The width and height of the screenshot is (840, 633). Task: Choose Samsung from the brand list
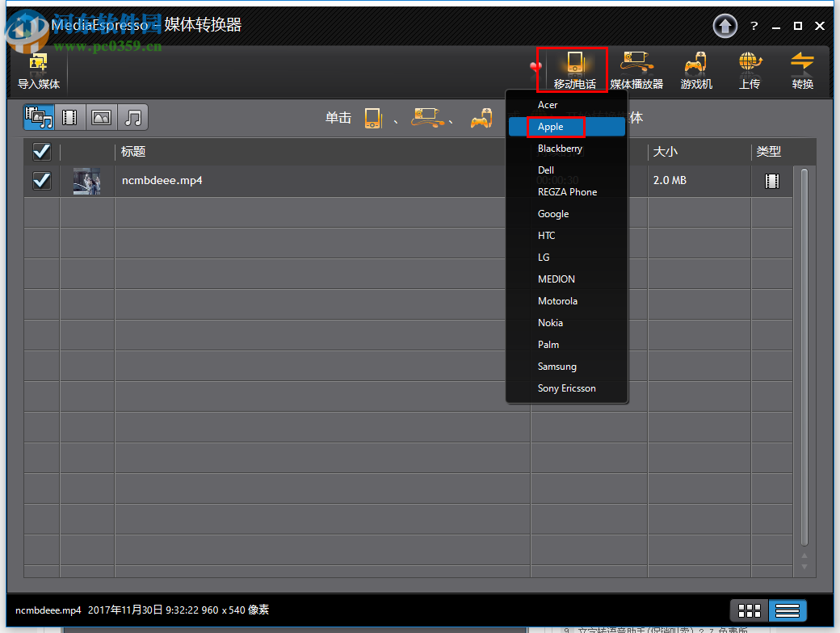pyautogui.click(x=567, y=367)
